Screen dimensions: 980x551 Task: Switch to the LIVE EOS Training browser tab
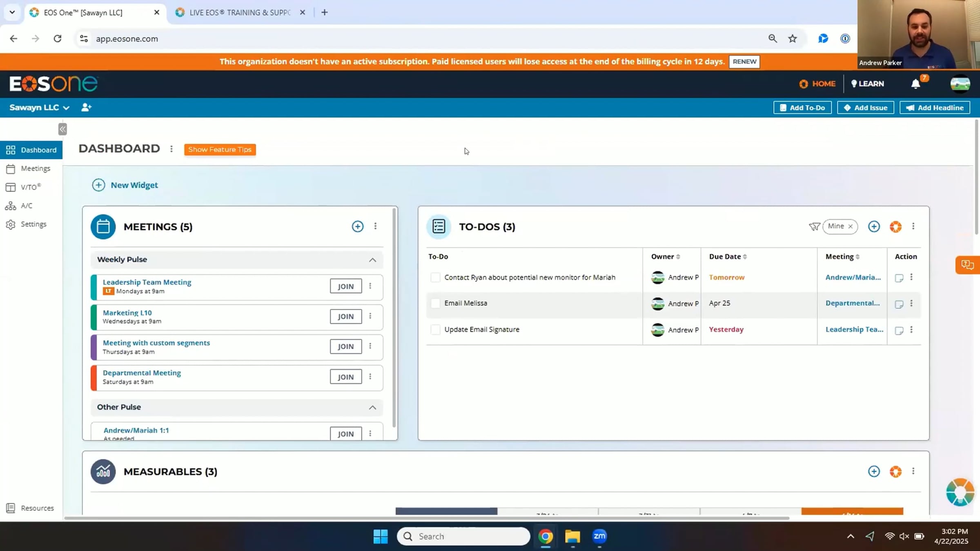pos(240,13)
